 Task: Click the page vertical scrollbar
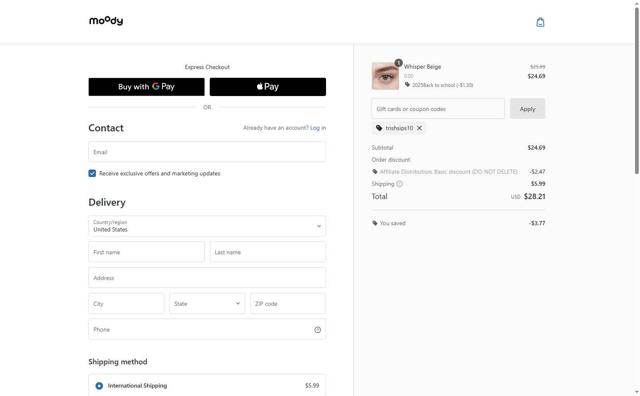(637, 90)
